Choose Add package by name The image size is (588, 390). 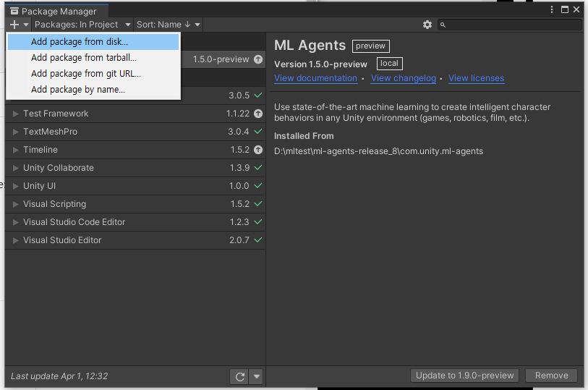coord(93,90)
